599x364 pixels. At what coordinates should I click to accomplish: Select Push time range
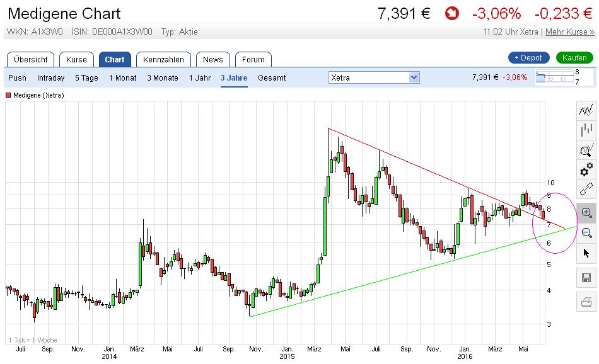pos(17,78)
